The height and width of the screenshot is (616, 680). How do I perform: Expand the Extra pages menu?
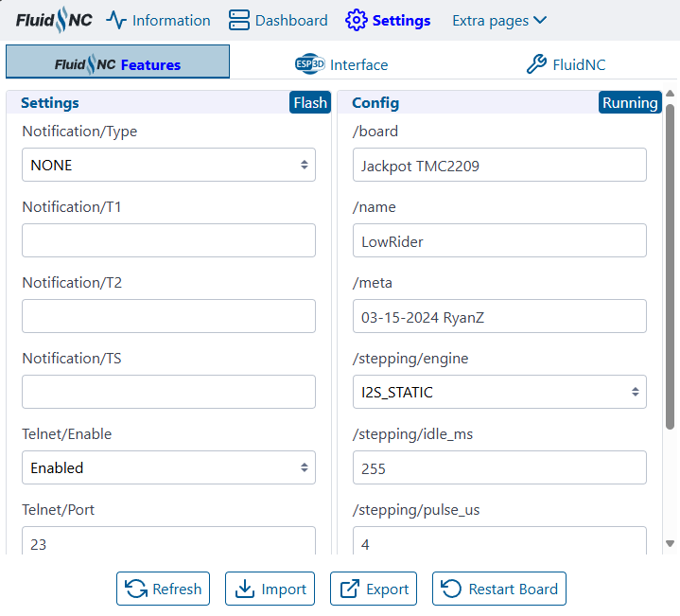(499, 21)
